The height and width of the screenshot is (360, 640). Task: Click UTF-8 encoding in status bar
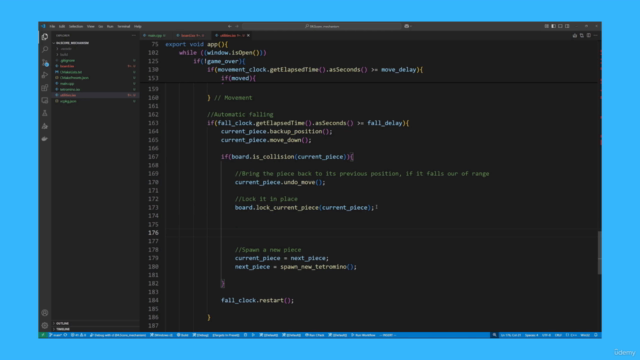[547, 335]
